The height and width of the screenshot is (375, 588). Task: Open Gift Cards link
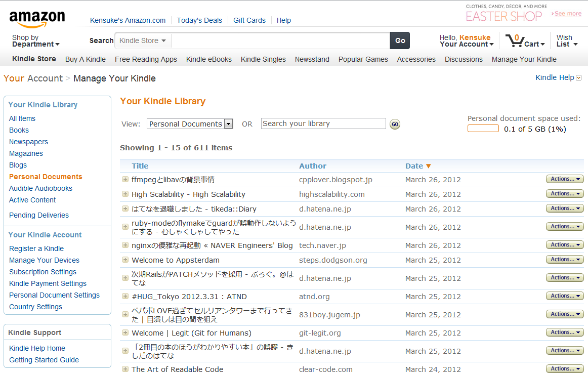point(249,20)
